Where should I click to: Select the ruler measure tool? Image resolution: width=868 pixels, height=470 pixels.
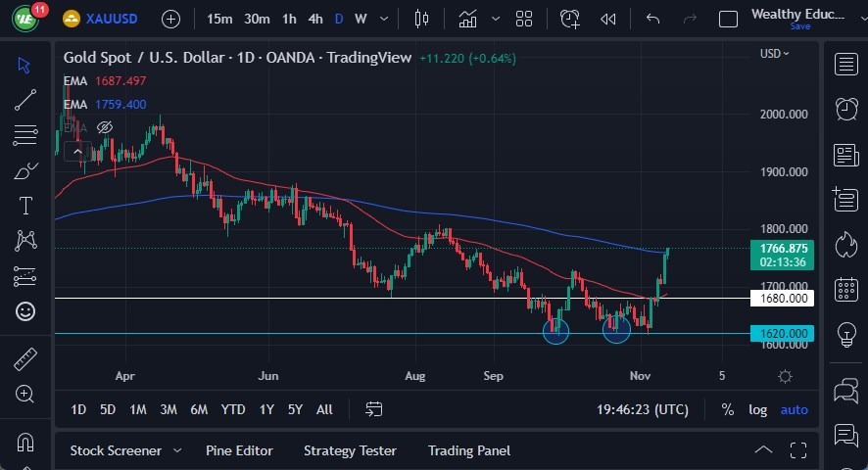coord(25,359)
